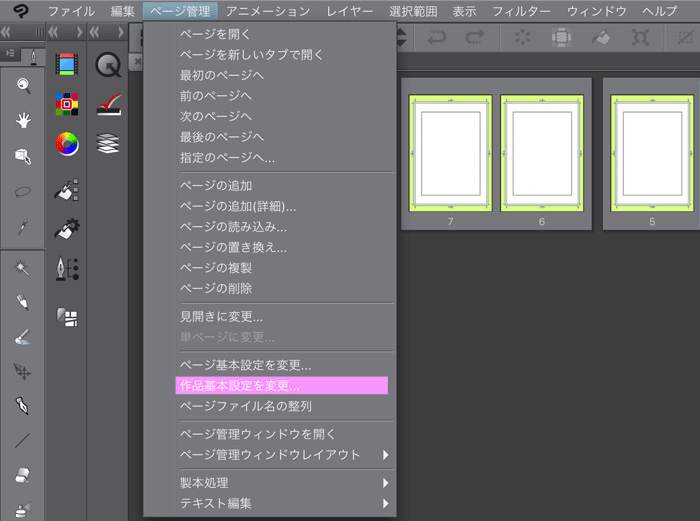Open the ウィンドウ menu
Image resolution: width=700 pixels, height=521 pixels.
click(x=596, y=11)
